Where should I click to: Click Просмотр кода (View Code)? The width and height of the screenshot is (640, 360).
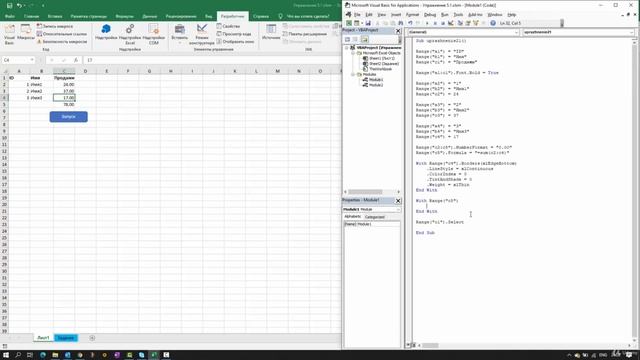pos(234,34)
